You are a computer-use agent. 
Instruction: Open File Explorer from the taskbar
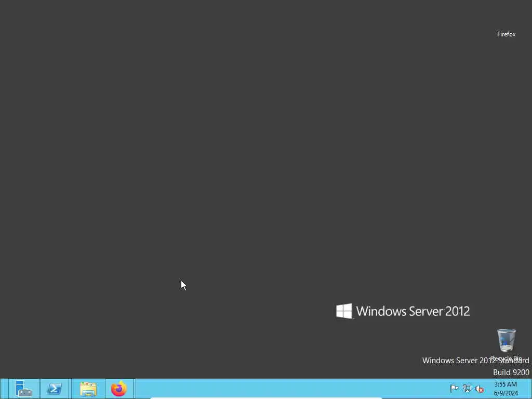88,389
